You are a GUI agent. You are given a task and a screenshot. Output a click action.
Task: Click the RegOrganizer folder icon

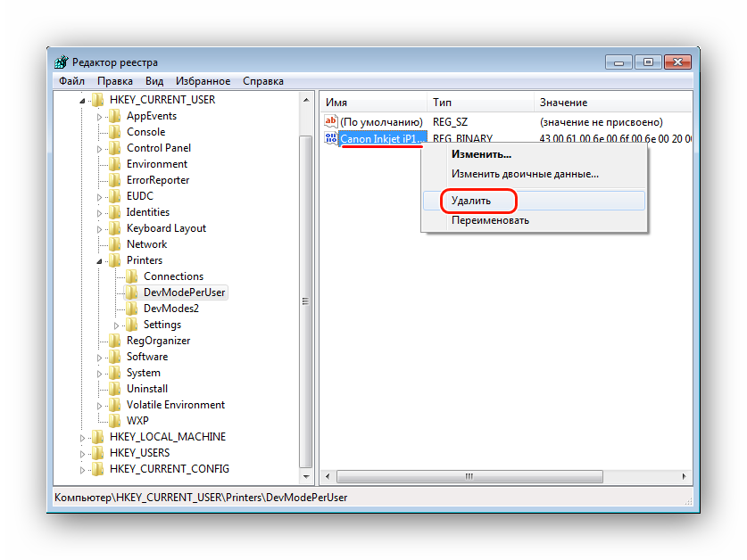tap(114, 341)
